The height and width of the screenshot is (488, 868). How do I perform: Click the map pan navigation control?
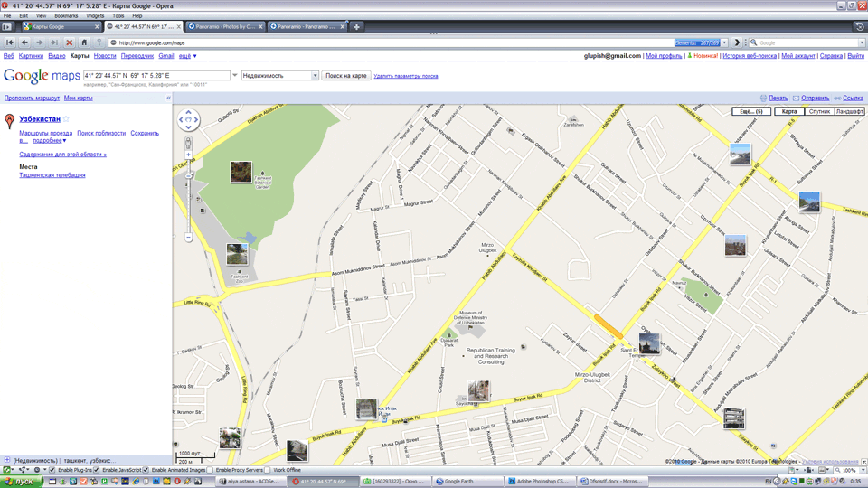click(x=188, y=119)
